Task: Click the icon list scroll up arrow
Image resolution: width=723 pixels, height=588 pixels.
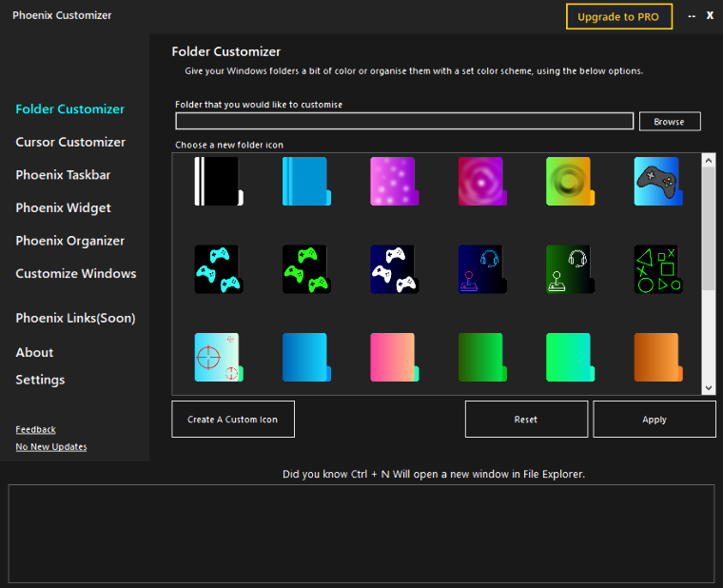Action: pos(709,161)
